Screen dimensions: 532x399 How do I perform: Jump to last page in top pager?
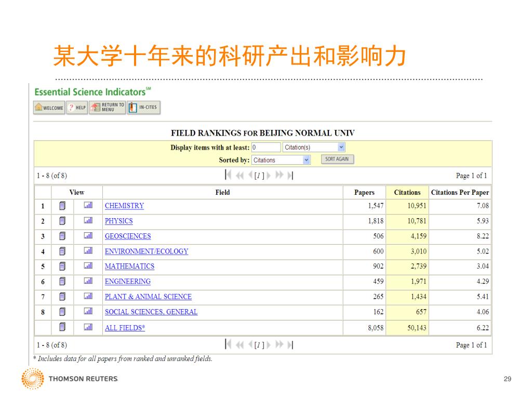[x=290, y=175]
